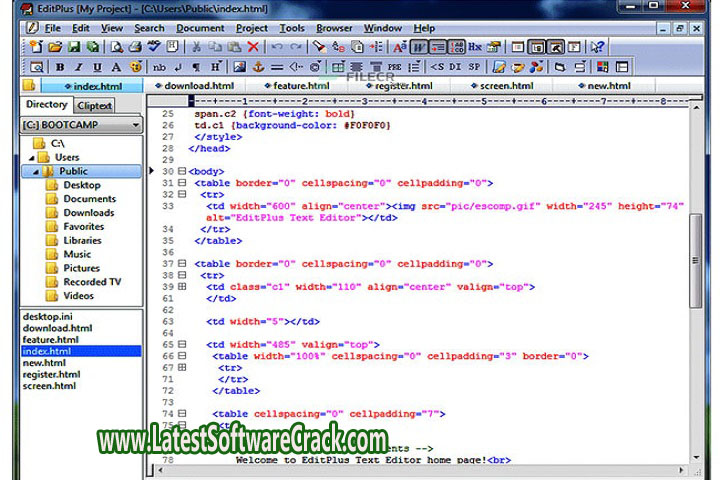Insert an anchor with the anchor icon
This screenshot has width=720, height=480.
click(257, 67)
